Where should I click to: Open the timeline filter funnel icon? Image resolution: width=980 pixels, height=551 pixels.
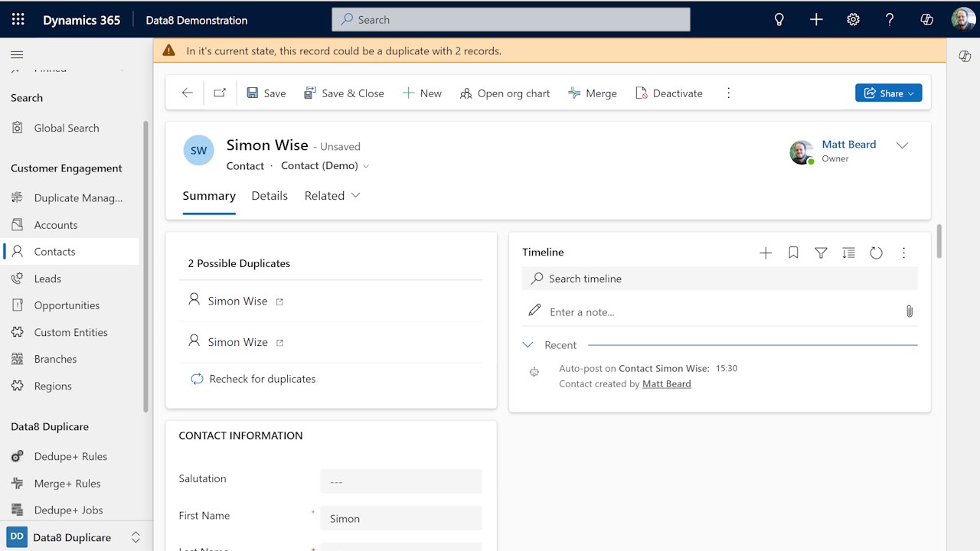coord(821,253)
